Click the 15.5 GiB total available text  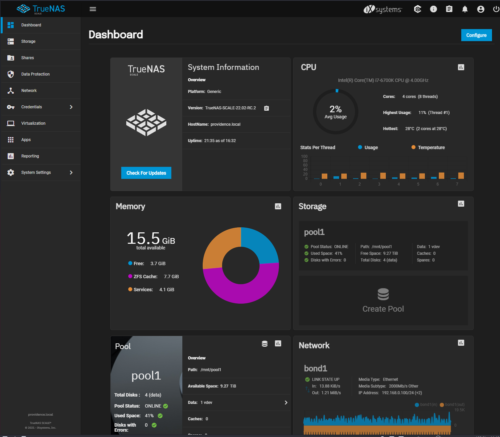(x=151, y=240)
